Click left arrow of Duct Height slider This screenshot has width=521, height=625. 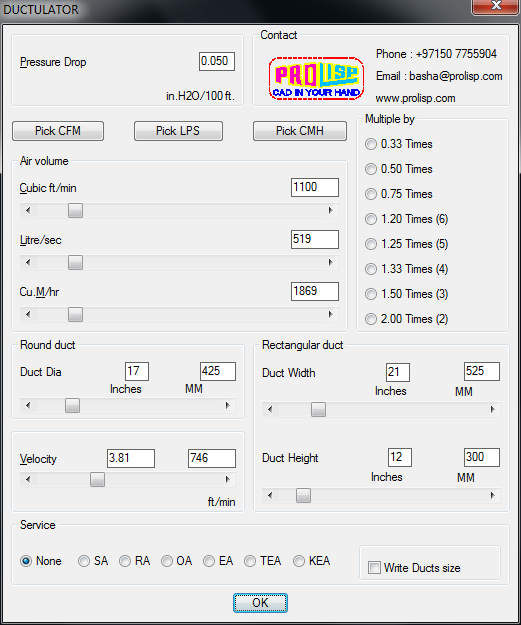[270, 495]
